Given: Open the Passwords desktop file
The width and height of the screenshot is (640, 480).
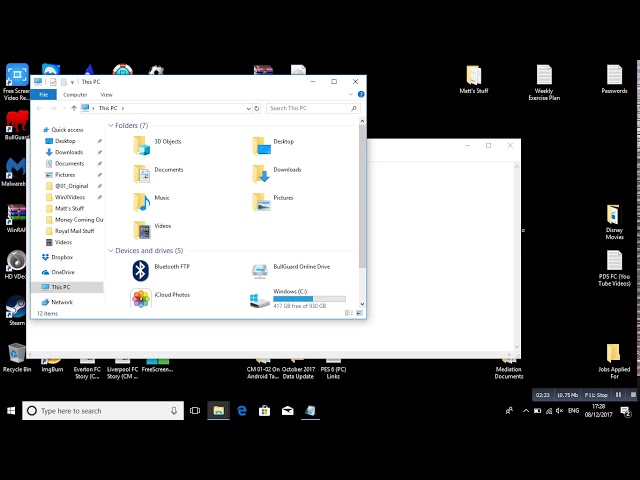Looking at the screenshot, I should (x=614, y=80).
